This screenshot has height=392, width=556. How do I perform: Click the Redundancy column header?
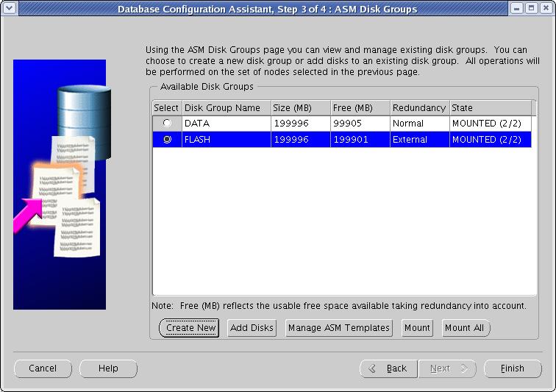coord(419,108)
